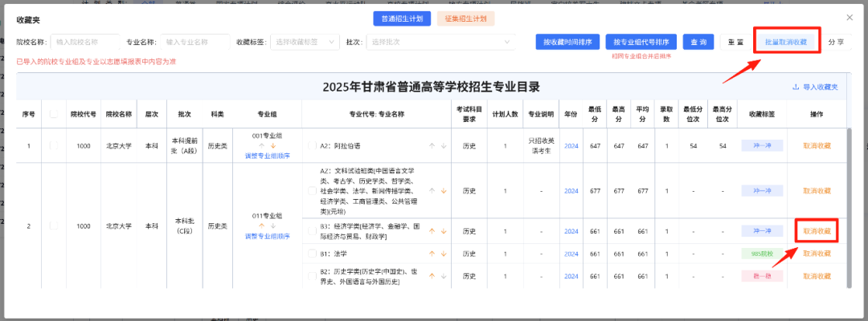The height and width of the screenshot is (321, 868).
Task: Move 文科试验班类 major down with orange arrow
Action: coord(442,190)
